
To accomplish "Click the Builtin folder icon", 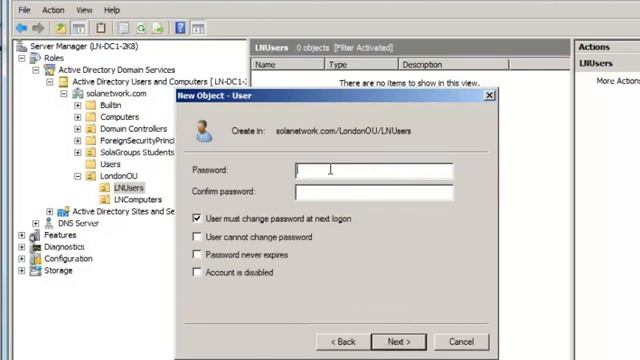I will (x=91, y=105).
